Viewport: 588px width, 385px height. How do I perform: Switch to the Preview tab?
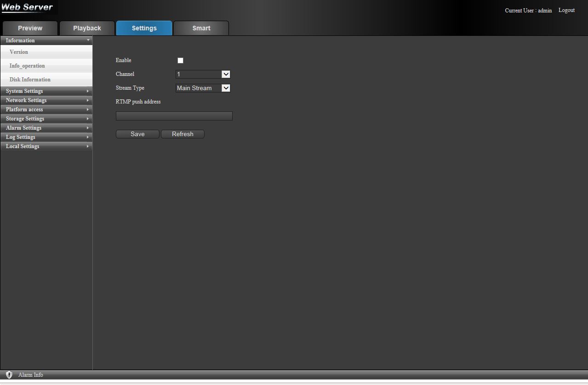coord(30,28)
